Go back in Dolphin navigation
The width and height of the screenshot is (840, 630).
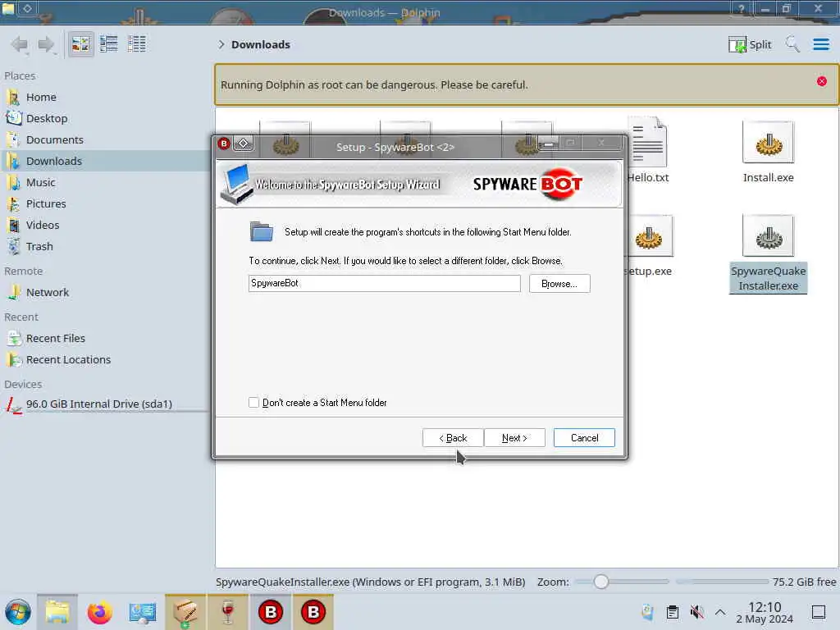coord(20,44)
